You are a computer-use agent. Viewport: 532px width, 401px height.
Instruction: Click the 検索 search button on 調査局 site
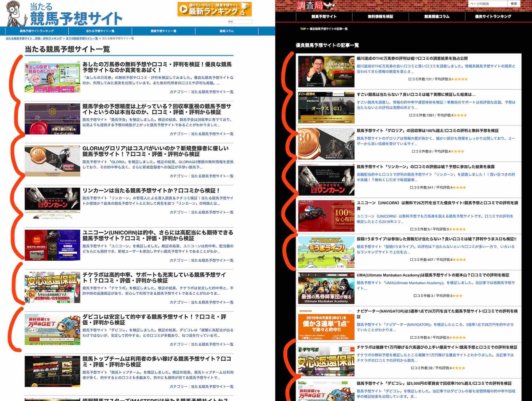516,4
